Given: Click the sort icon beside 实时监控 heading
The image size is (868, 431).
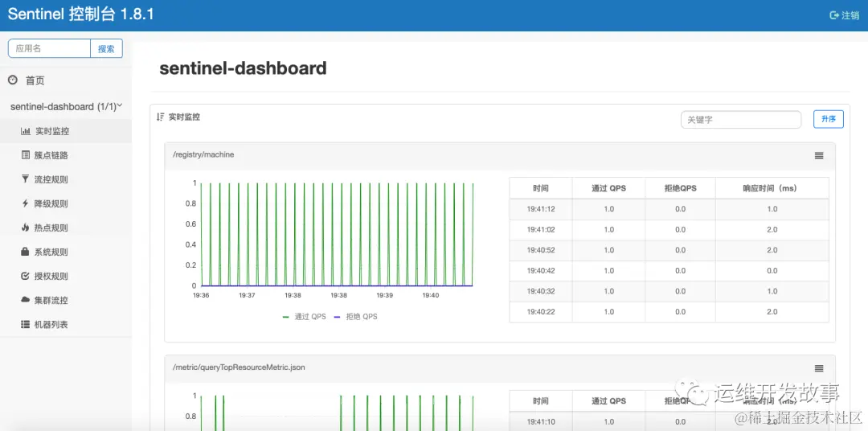Looking at the screenshot, I should [x=161, y=117].
